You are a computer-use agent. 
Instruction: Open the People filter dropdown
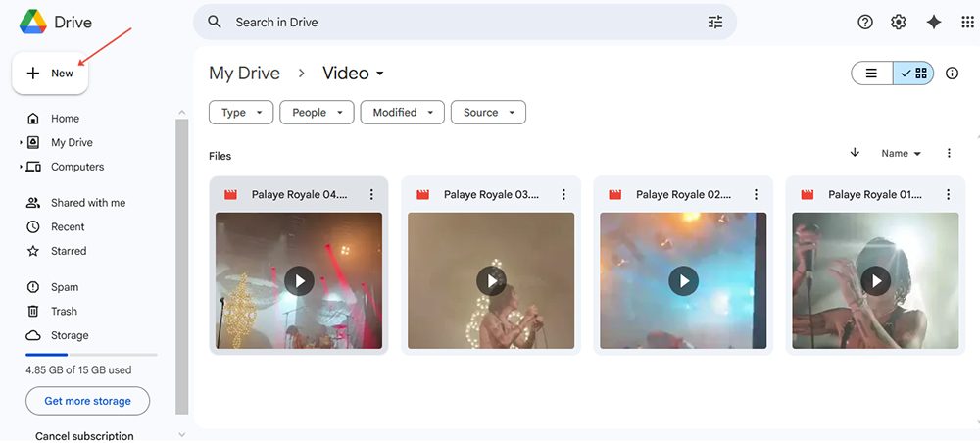(x=317, y=113)
